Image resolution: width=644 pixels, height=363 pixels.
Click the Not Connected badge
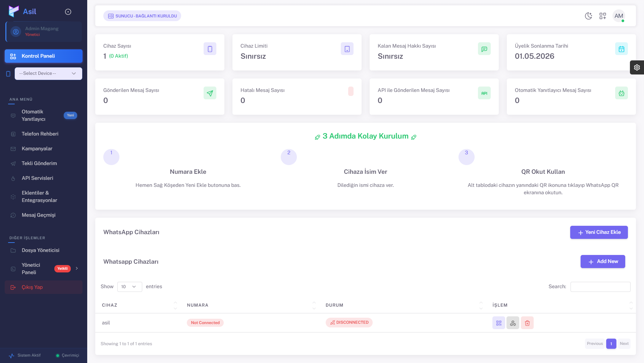click(205, 323)
